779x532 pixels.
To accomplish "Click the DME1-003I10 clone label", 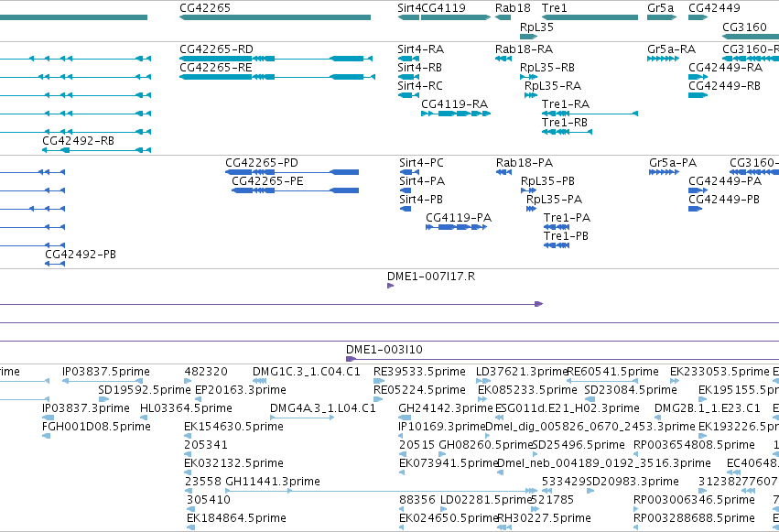I will pos(384,350).
